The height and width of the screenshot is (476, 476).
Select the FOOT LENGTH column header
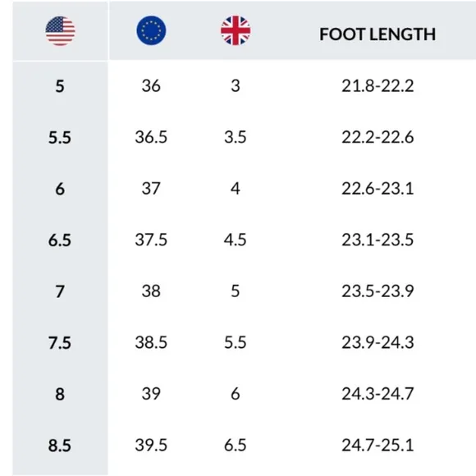378,34
